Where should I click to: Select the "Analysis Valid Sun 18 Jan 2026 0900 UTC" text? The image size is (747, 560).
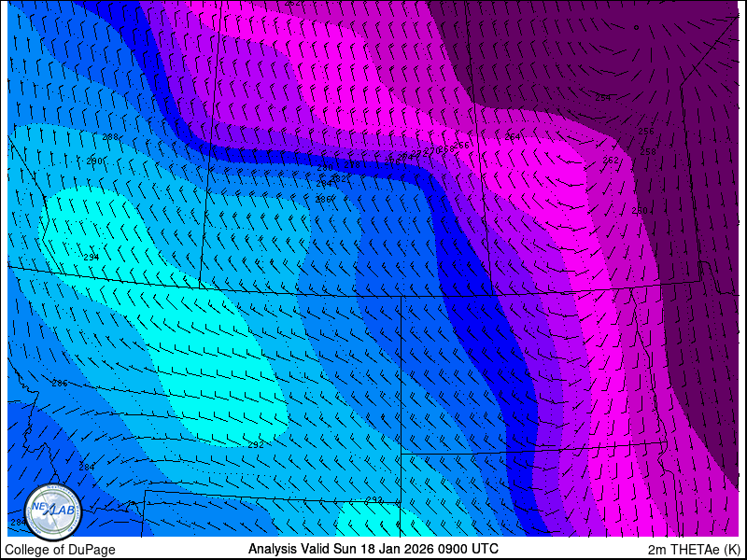(373, 549)
